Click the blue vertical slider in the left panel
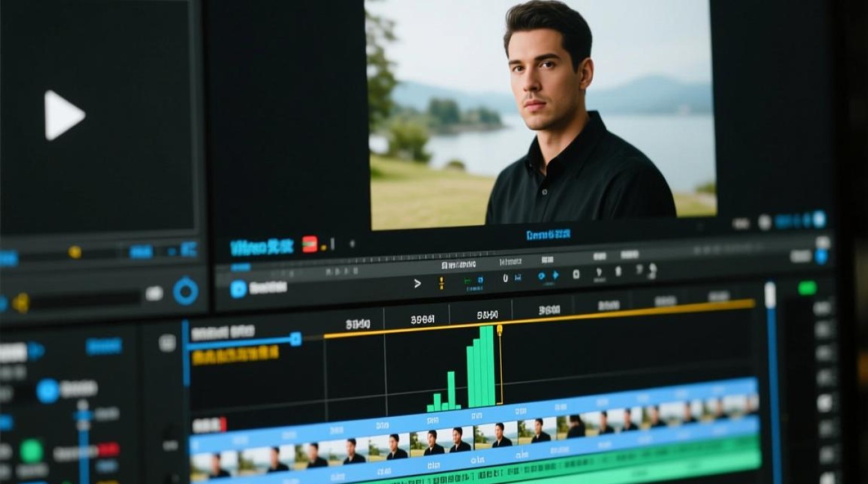The width and height of the screenshot is (868, 484). pos(83,442)
